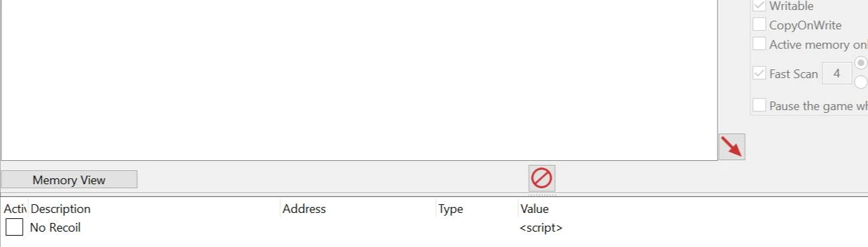
Task: Click the Fast Scan alignment value field
Action: (x=837, y=73)
